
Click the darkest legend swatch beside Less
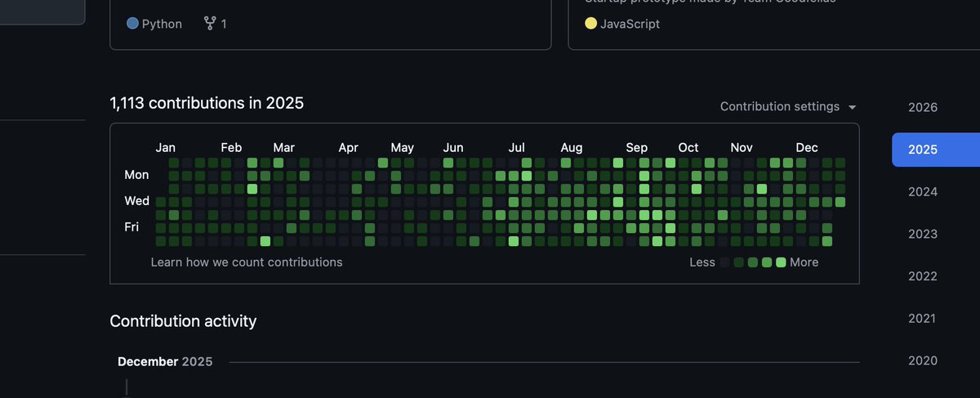(x=725, y=262)
